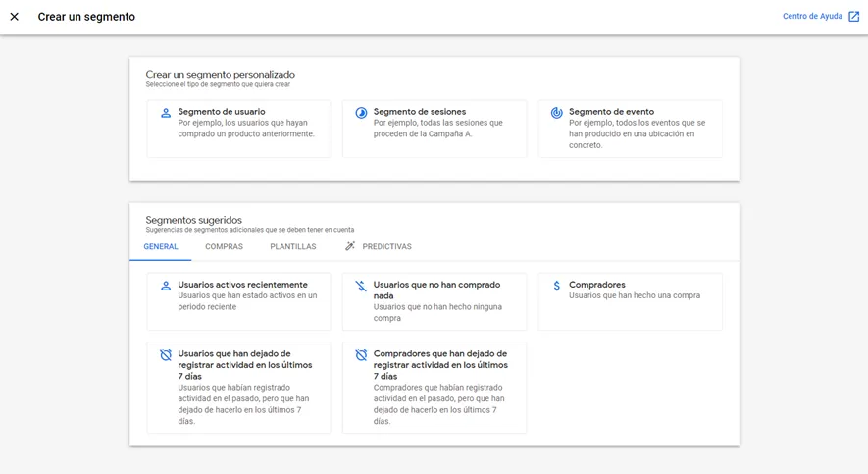Click alarm-off icon for Usuarios que han dejado

coord(166,355)
